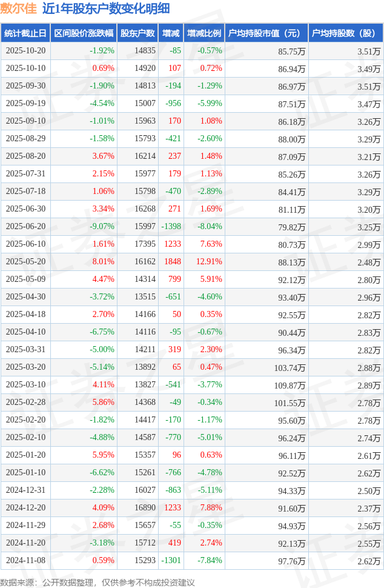Click the 增减 column header
The height and width of the screenshot is (588, 384).
(x=171, y=33)
